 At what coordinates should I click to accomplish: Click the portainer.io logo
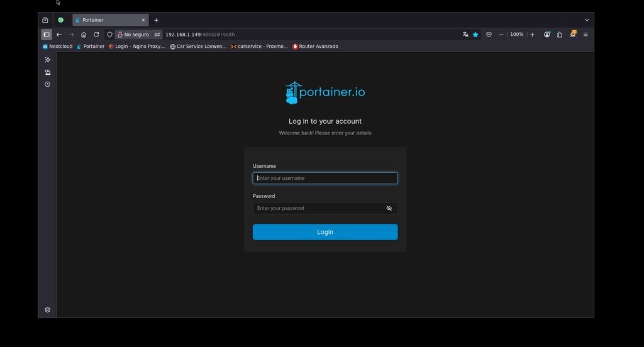[x=325, y=92]
